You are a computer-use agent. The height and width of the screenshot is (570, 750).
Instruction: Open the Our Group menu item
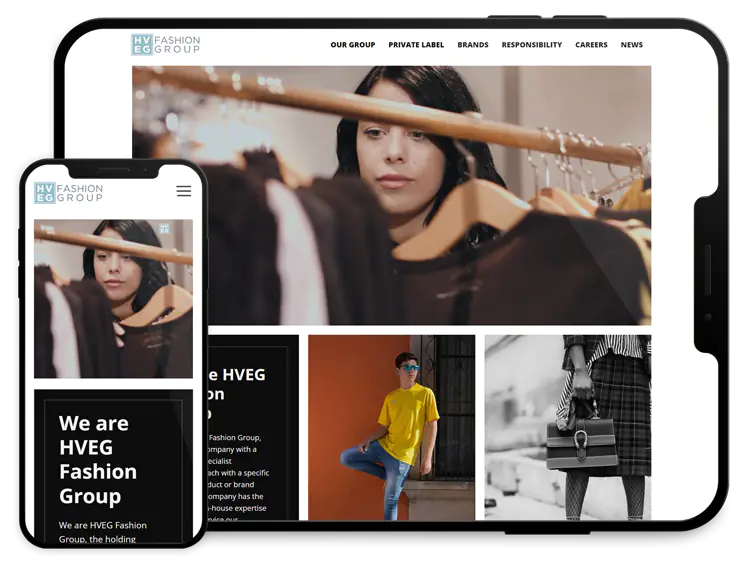[353, 45]
